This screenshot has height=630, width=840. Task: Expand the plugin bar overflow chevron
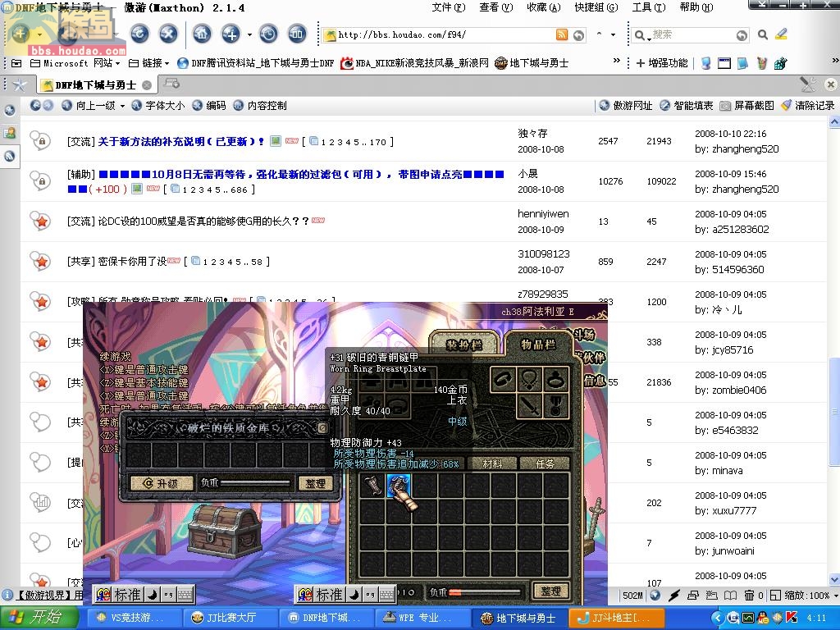click(x=835, y=61)
